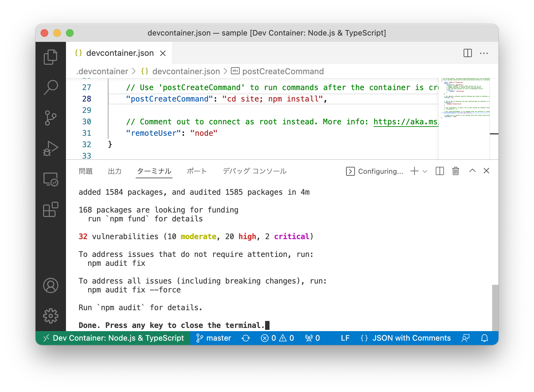The image size is (534, 392).
Task: Click the "remoteUser" key in editor
Action: point(153,133)
